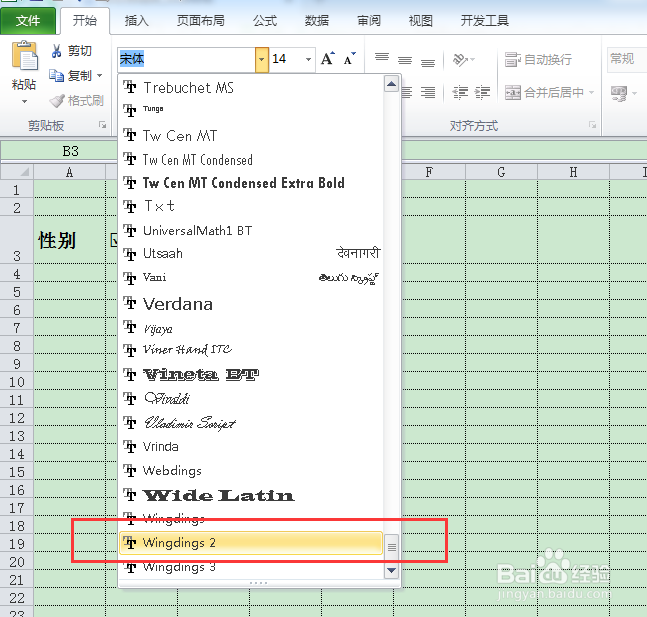The height and width of the screenshot is (617, 647).
Task: Switch to Page Layout (页面布局) tab
Action: 201,21
